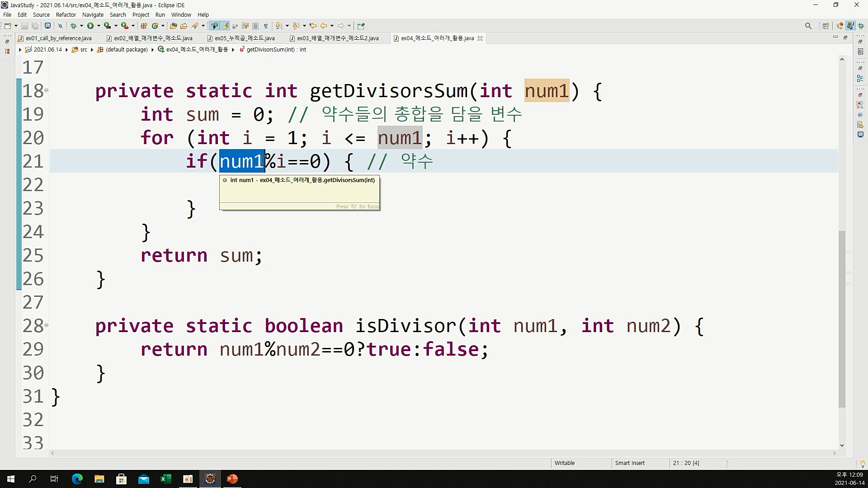The width and height of the screenshot is (868, 488).
Task: Click the Open Type icon
Action: tap(173, 26)
